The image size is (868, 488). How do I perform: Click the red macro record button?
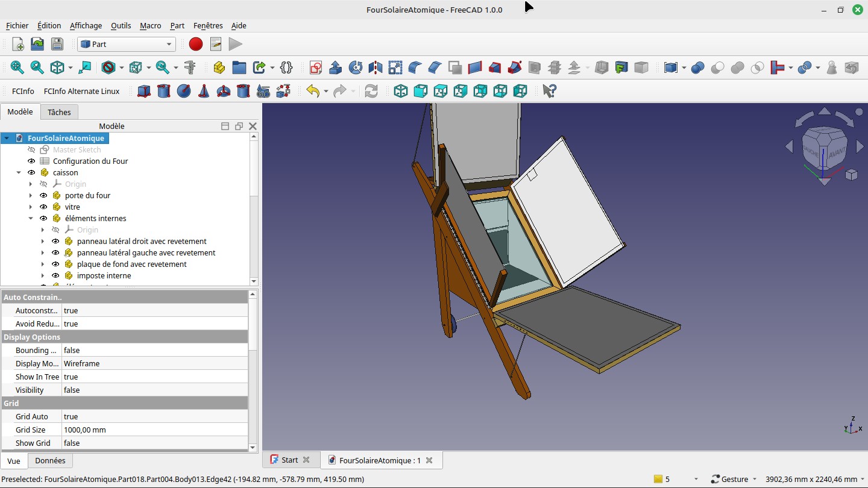[x=195, y=44]
